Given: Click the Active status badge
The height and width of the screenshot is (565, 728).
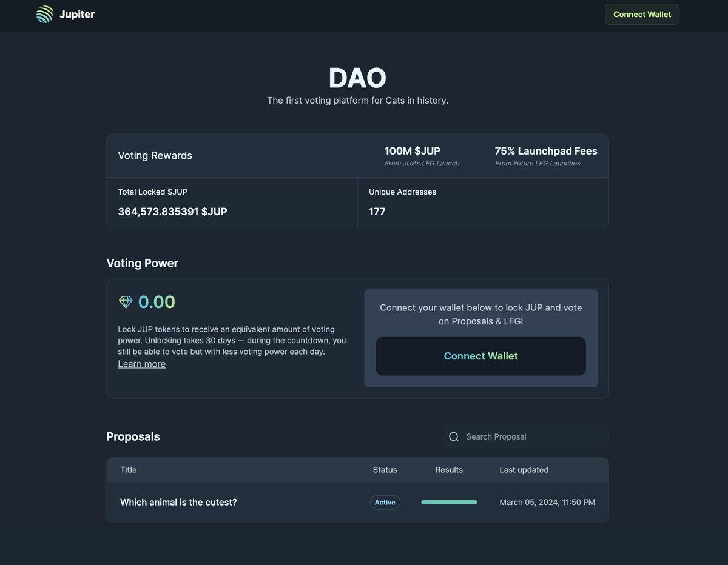Looking at the screenshot, I should pos(385,502).
